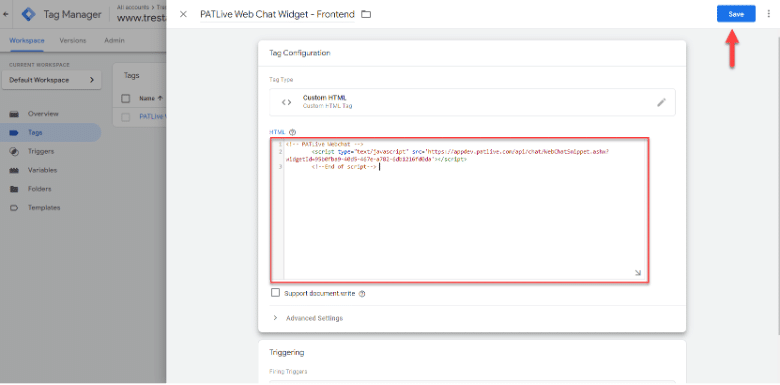780x385 pixels.
Task: Click the All accounts breadcrumb
Action: click(x=132, y=7)
